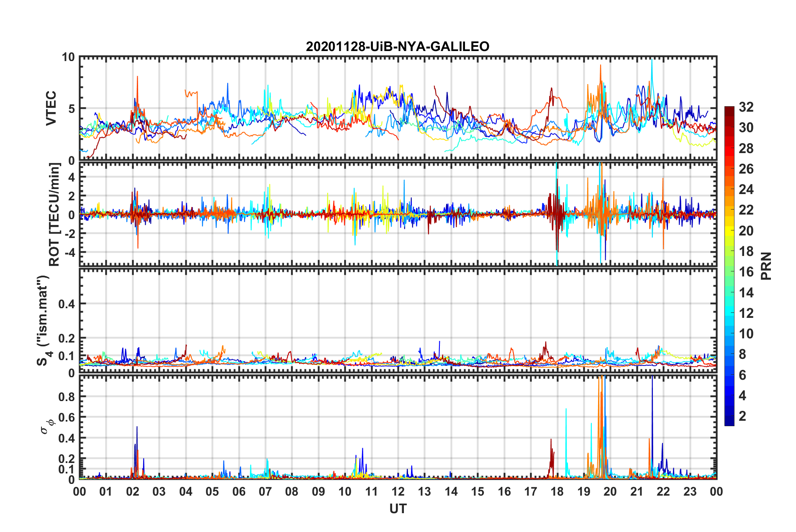The height and width of the screenshot is (532, 796).
Task: Select colorbar tick label 28
Action: pyautogui.click(x=746, y=148)
